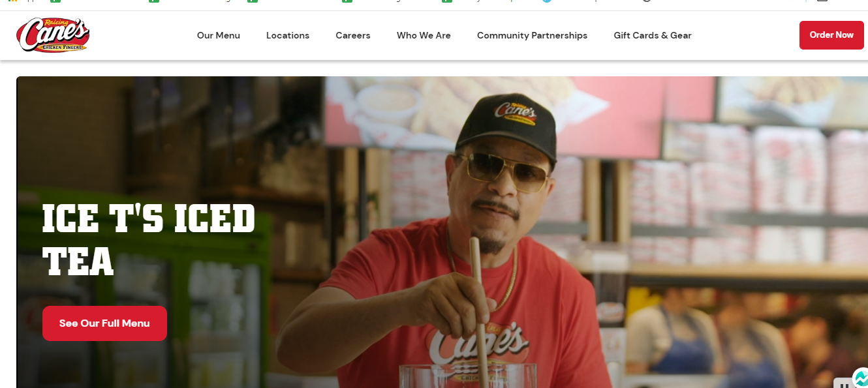Click the Cane's logo on the black cap
Viewport: 868px width, 388px height.
pos(515,112)
